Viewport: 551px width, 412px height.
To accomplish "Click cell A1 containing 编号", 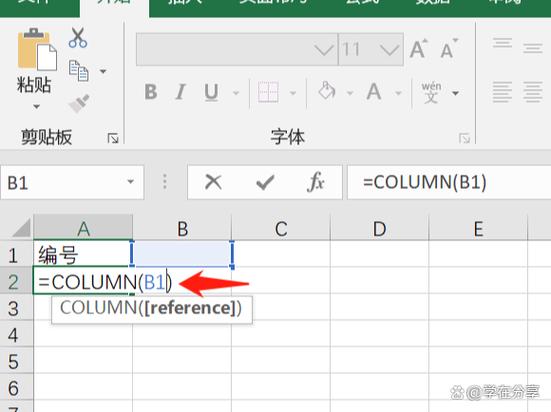I will click(x=83, y=254).
